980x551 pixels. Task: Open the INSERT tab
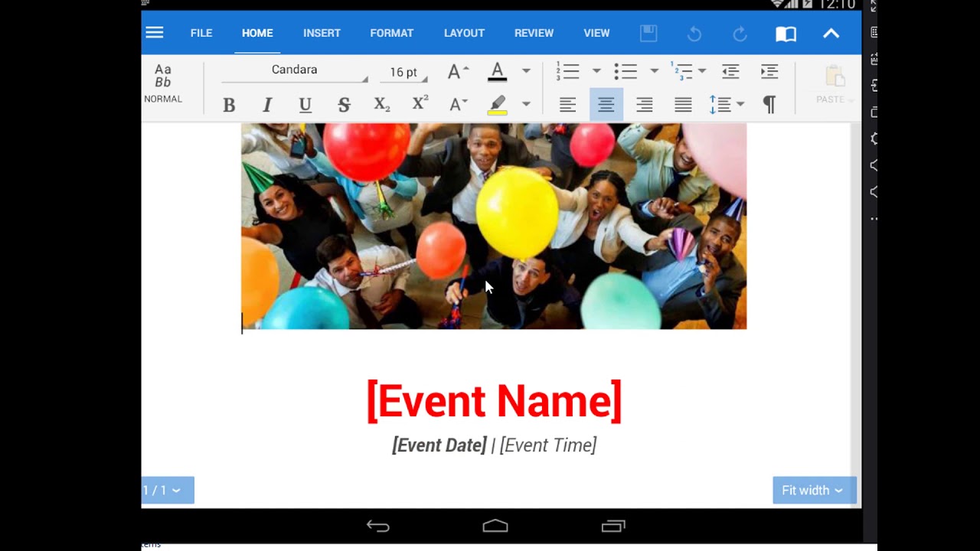[x=322, y=33]
